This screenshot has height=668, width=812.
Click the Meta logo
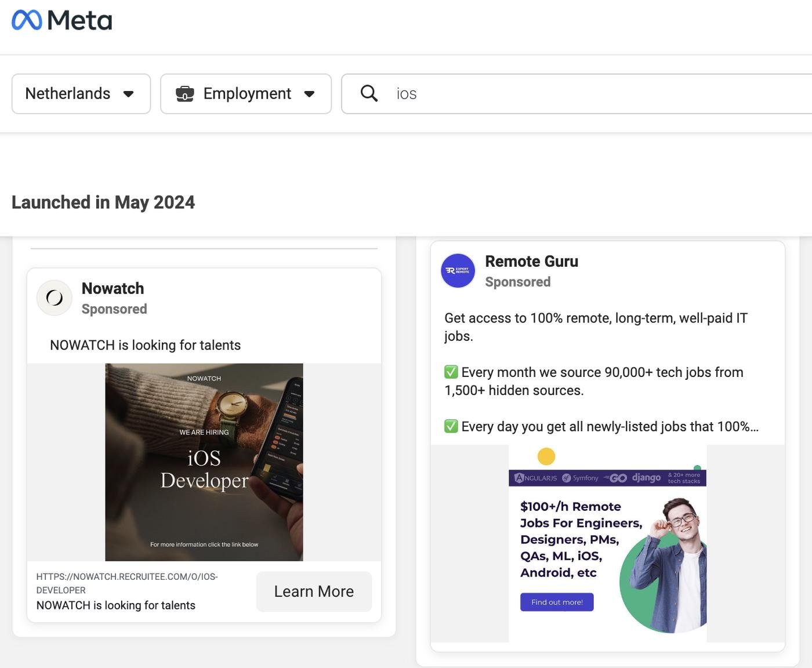[x=62, y=20]
